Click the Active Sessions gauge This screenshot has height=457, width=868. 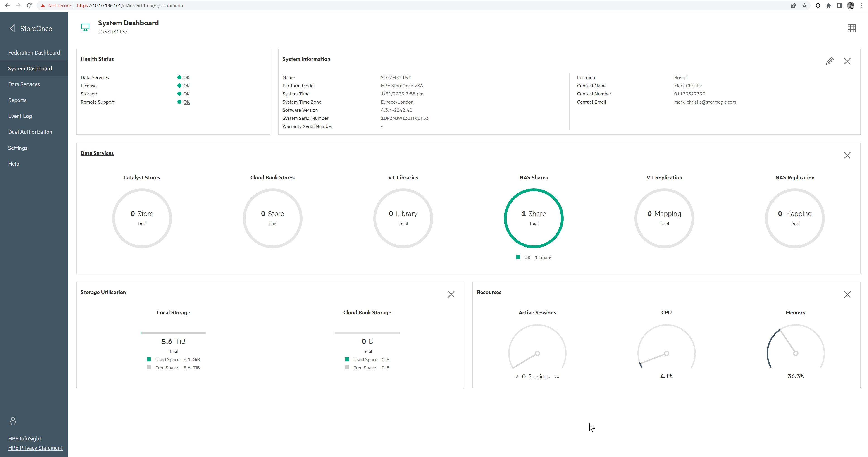537,346
